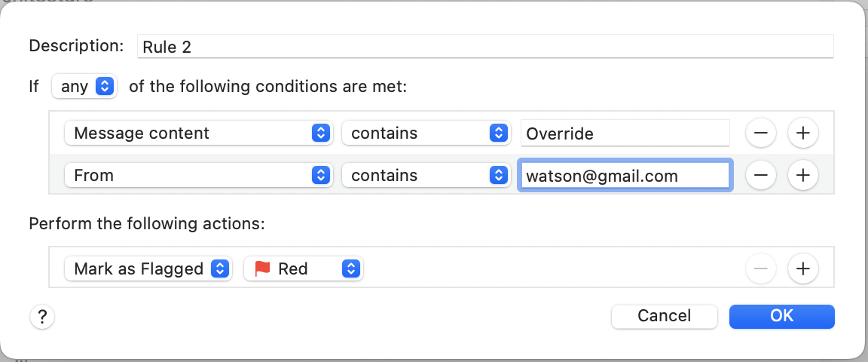
Task: Open the help question mark button
Action: coord(42,318)
